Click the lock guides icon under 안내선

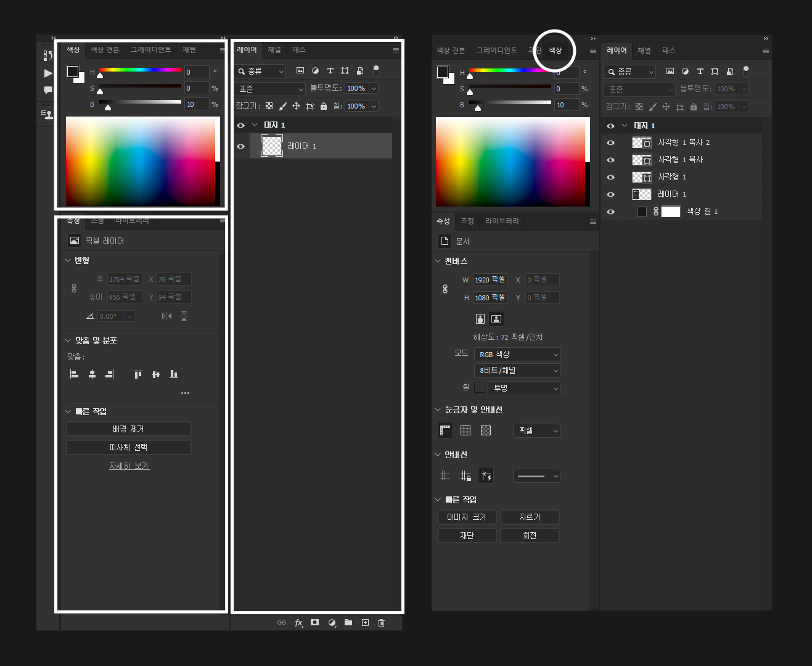[465, 476]
